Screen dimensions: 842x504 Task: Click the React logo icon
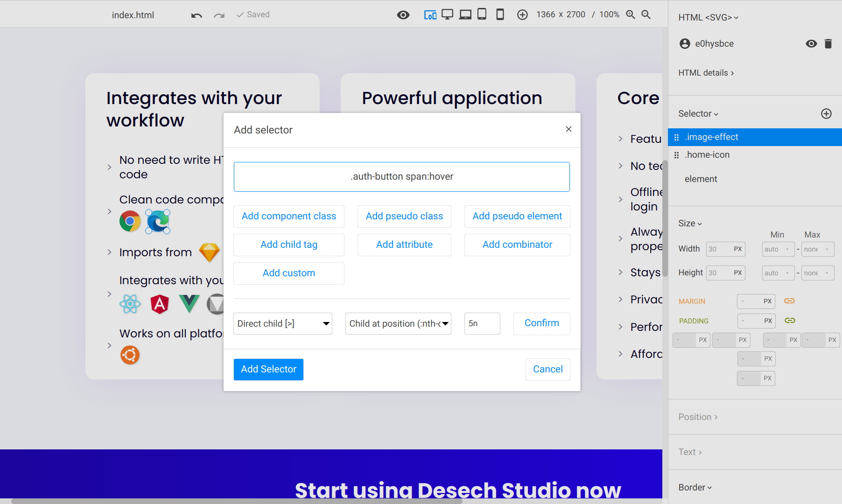point(130,304)
